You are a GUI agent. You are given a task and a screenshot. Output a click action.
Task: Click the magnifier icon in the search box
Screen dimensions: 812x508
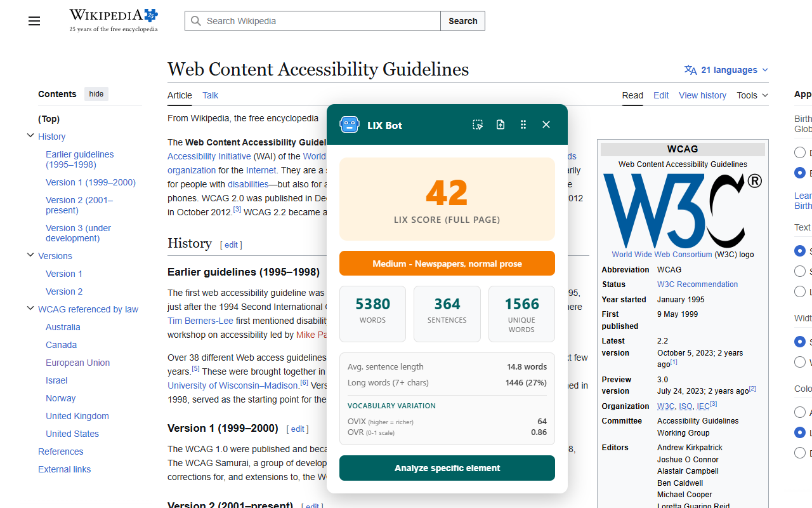pyautogui.click(x=196, y=21)
